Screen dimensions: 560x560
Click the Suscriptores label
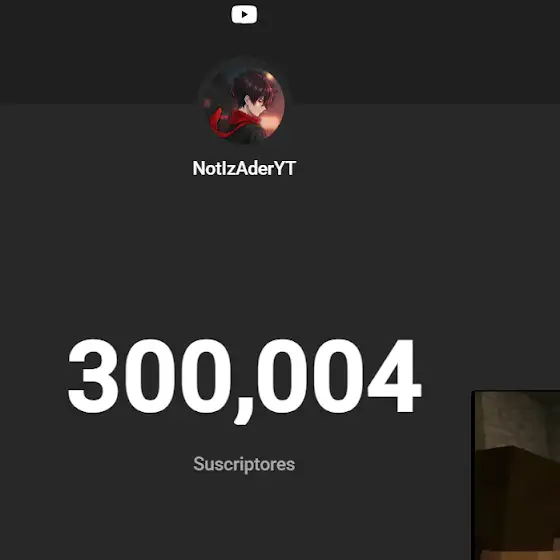tap(244, 464)
